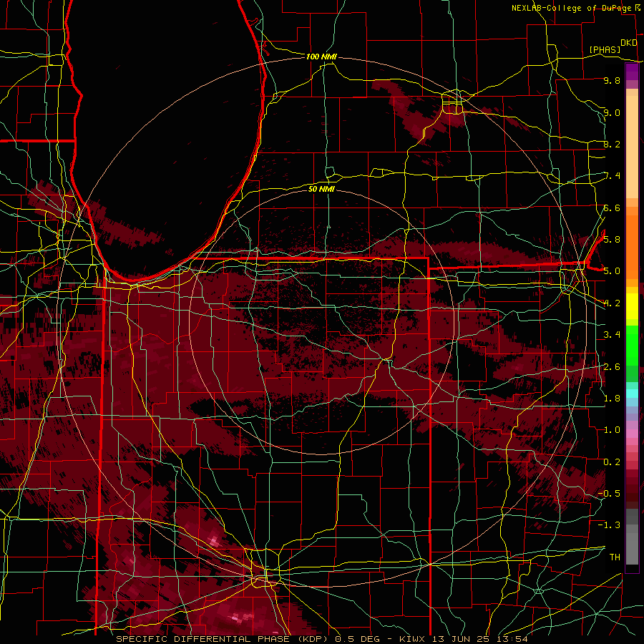Image resolution: width=644 pixels, height=644 pixels.
Task: Click the 9.8 scale value
Action: [612, 80]
